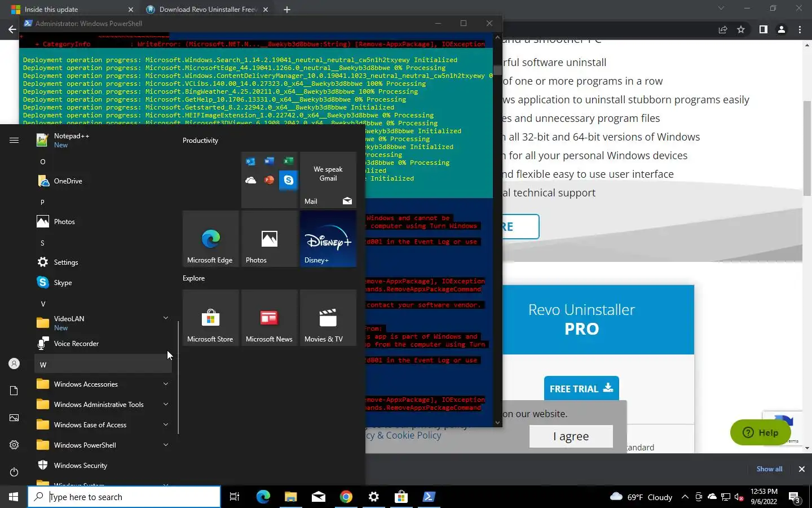Bookmark this page with the star icon
812x508 pixels.
(741, 29)
